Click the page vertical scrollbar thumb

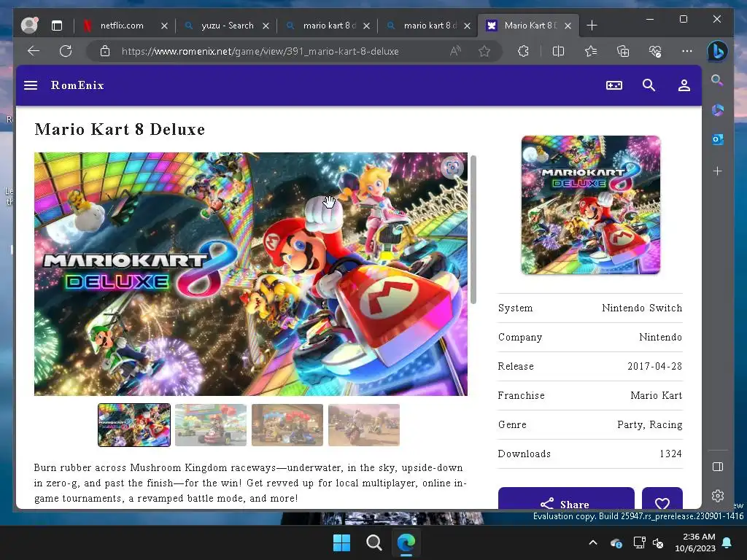tap(473, 229)
